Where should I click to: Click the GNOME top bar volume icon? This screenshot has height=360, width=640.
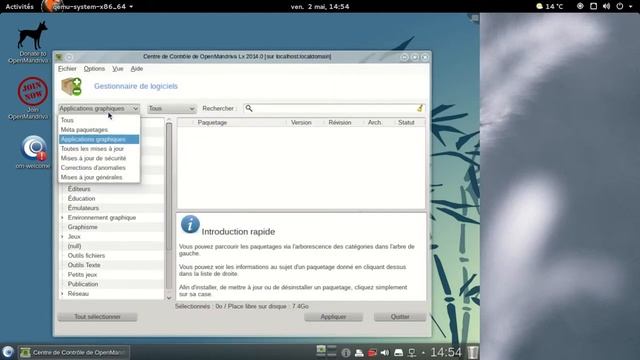pyautogui.click(x=606, y=6)
